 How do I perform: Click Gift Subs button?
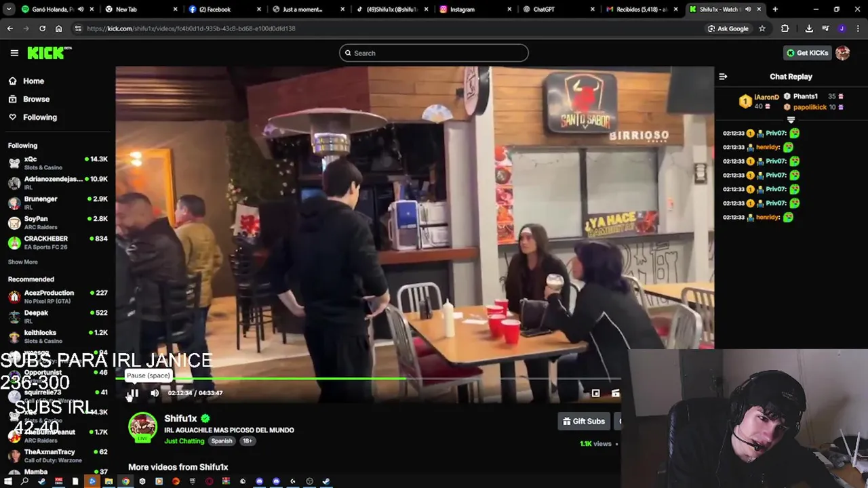coord(583,421)
